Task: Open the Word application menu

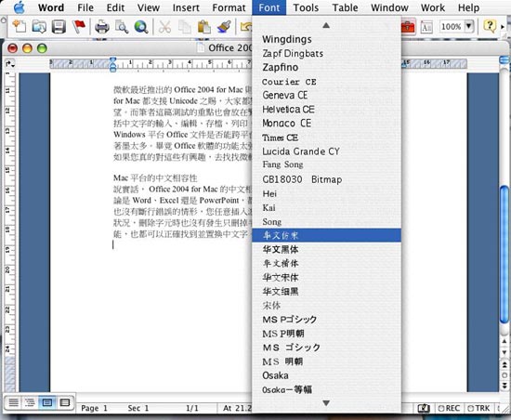Action: [51, 7]
